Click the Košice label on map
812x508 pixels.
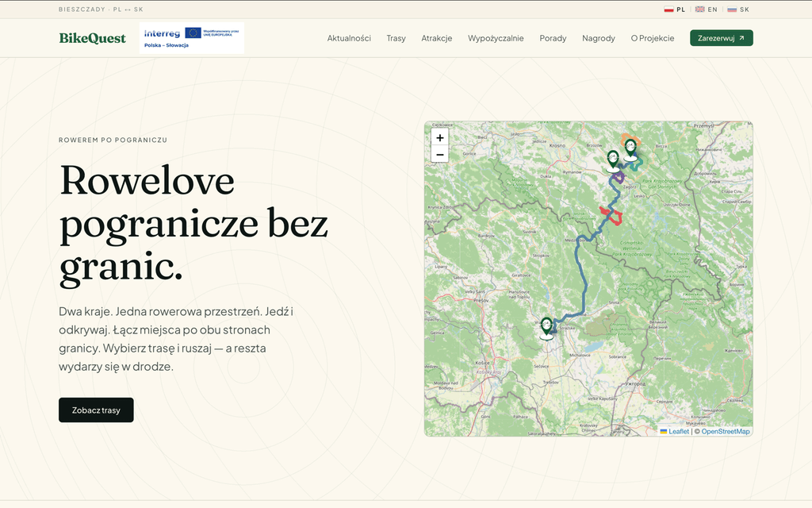pos(482,364)
